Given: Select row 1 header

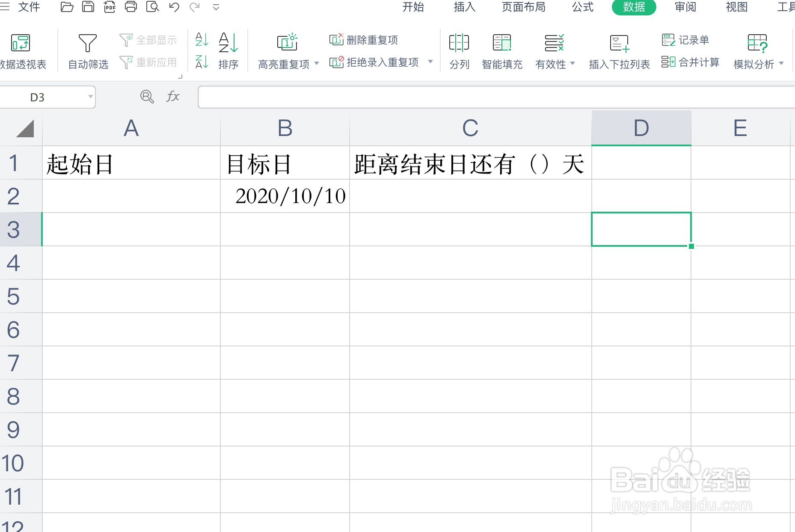Looking at the screenshot, I should pos(21,163).
